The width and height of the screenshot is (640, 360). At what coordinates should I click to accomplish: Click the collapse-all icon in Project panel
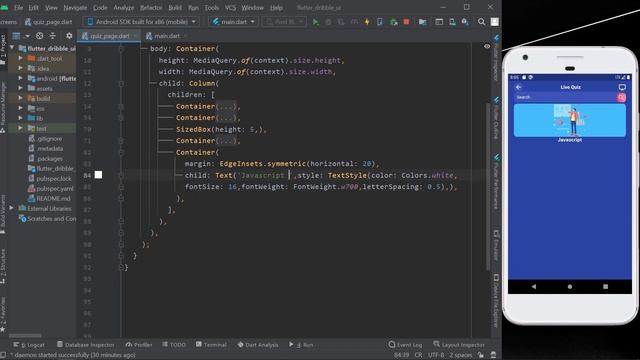click(x=53, y=36)
